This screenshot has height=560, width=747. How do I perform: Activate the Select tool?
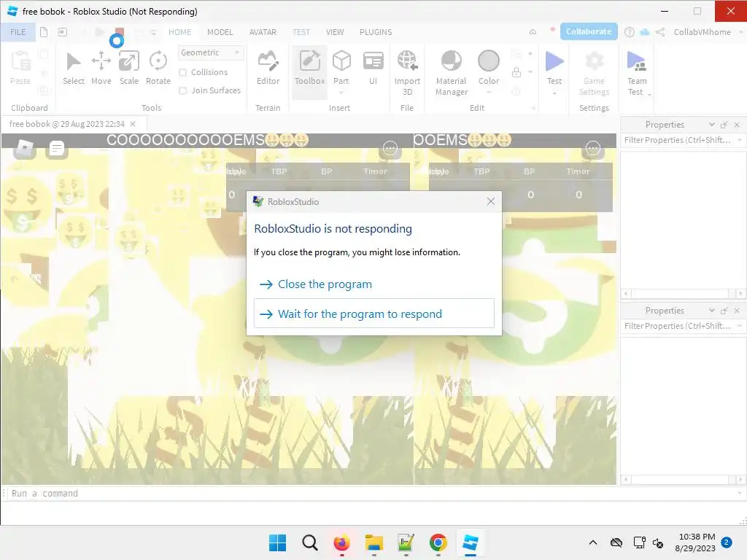pos(74,69)
